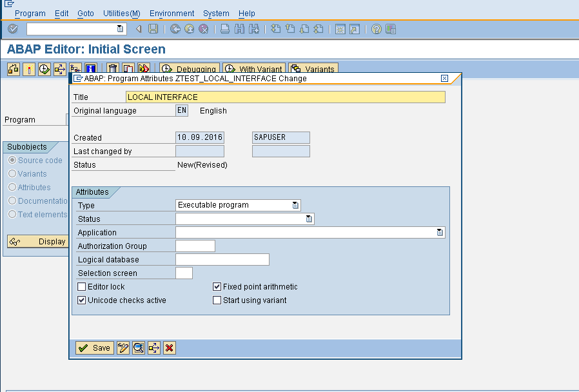Select the Execute program icon

pyautogui.click(x=44, y=68)
